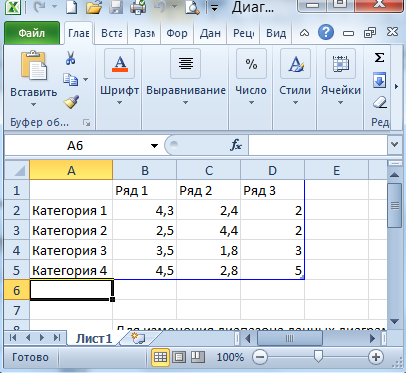
Task: Switch to Page Layout view button
Action: 179,357
